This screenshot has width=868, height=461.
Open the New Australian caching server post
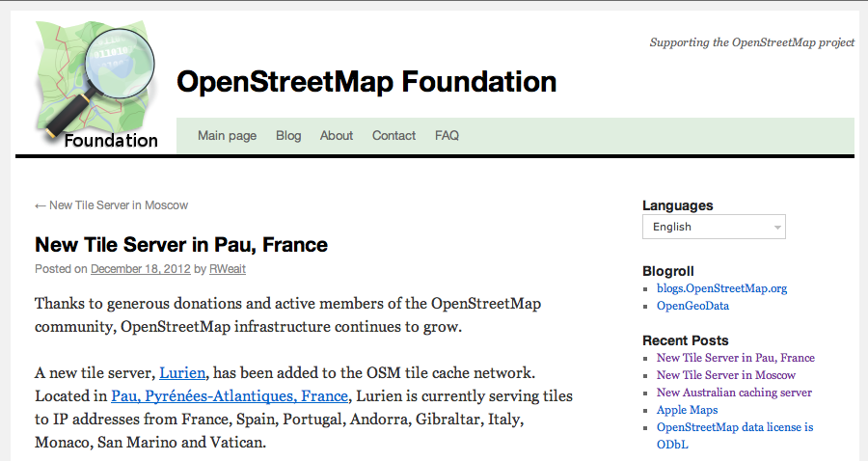click(734, 393)
